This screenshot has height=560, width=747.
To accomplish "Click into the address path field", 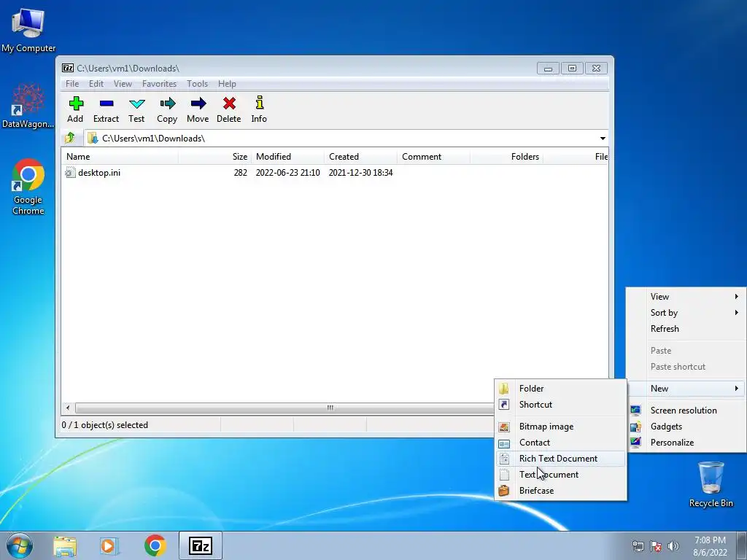I will coord(341,139).
